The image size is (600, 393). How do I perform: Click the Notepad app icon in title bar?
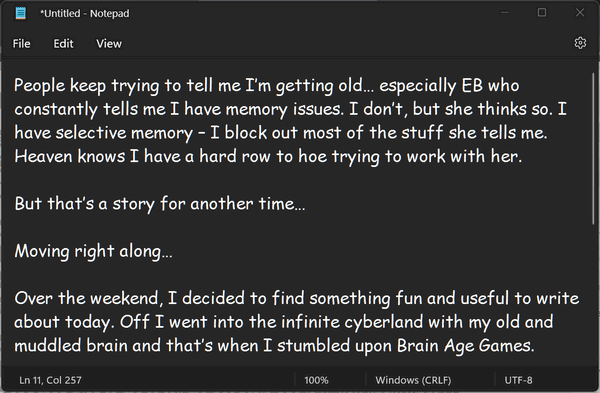tap(21, 13)
